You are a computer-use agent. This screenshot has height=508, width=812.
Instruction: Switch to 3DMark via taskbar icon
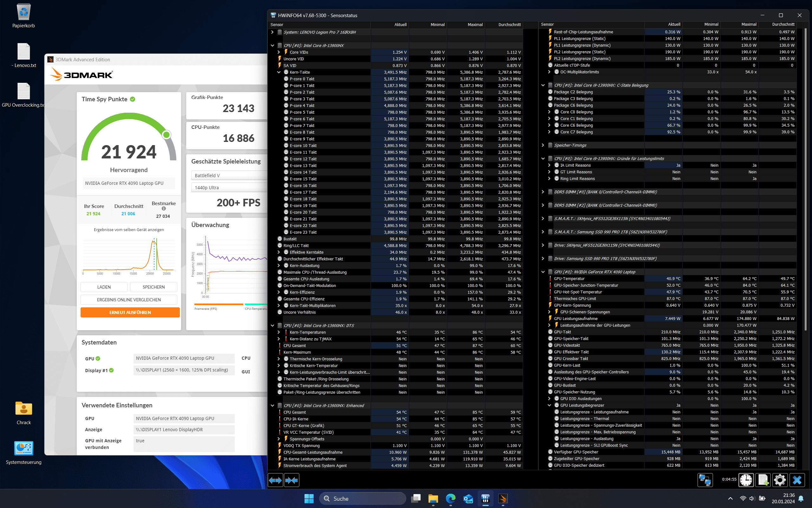point(503,498)
